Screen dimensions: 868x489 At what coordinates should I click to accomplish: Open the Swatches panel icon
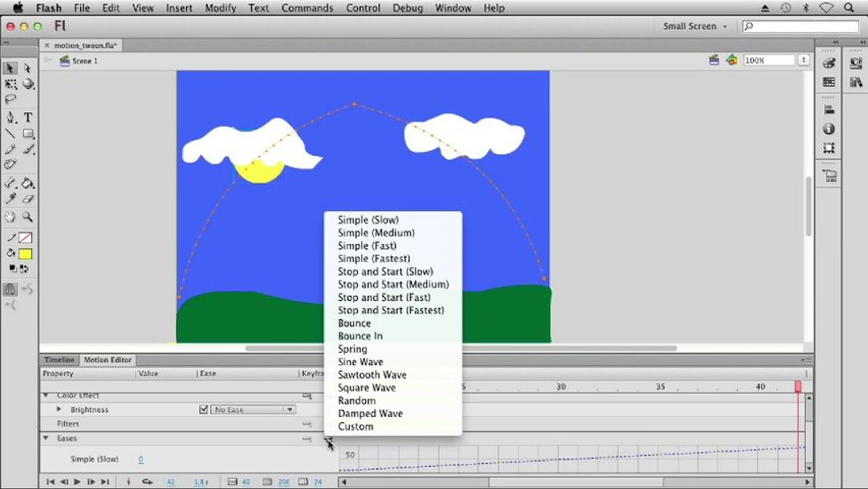pyautogui.click(x=829, y=81)
